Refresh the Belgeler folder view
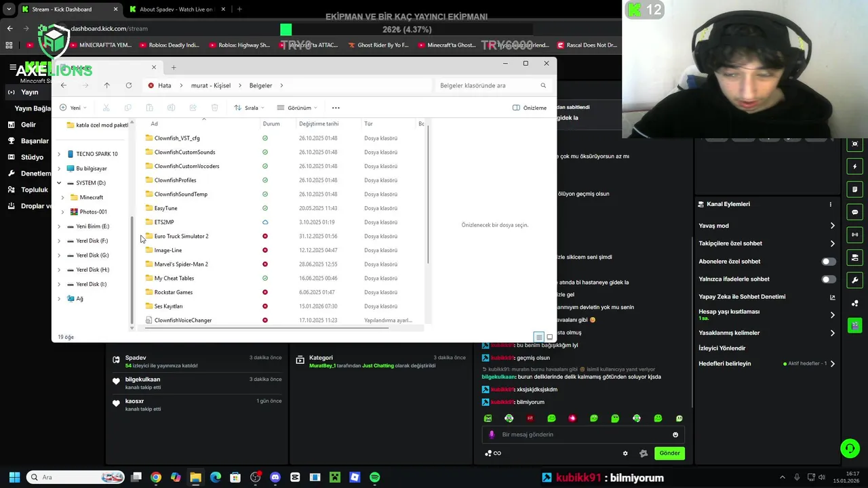The height and width of the screenshot is (488, 868). point(129,85)
